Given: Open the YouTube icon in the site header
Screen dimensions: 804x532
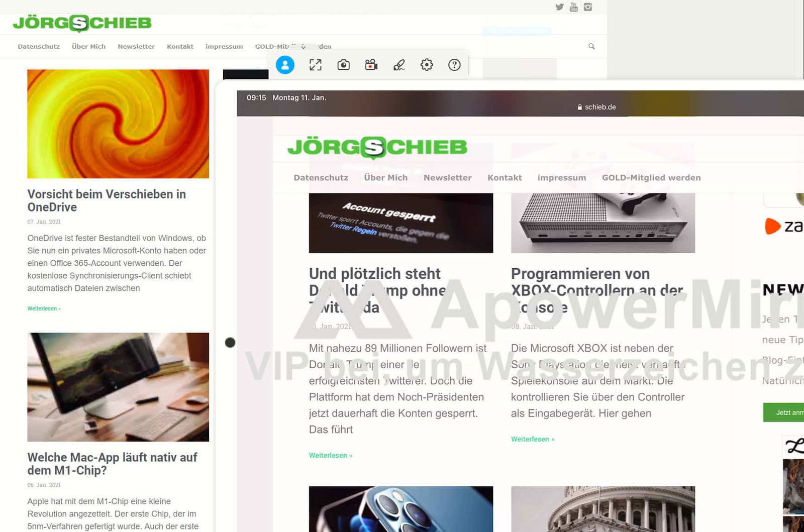Looking at the screenshot, I should (573, 7).
